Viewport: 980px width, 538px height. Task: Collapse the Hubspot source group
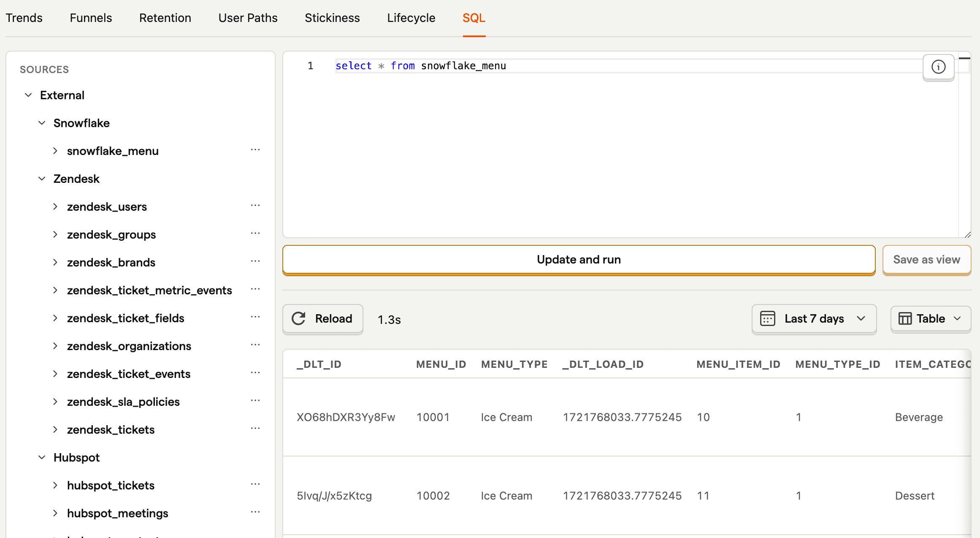click(42, 457)
